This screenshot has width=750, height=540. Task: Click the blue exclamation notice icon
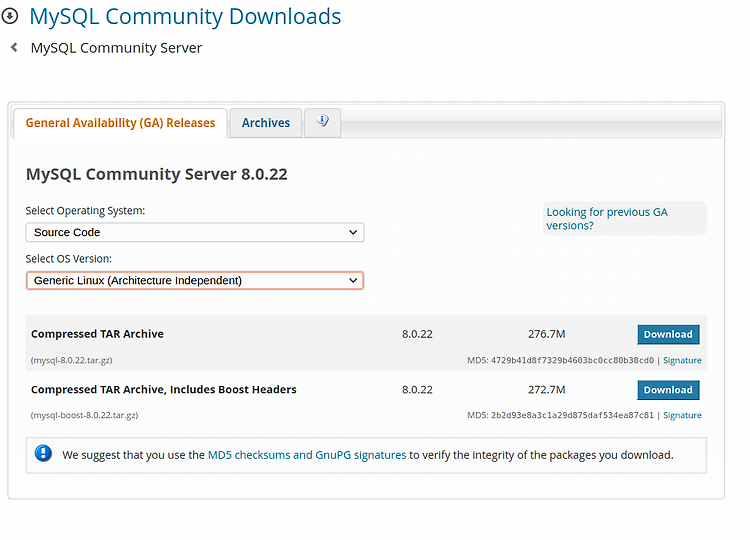43,453
